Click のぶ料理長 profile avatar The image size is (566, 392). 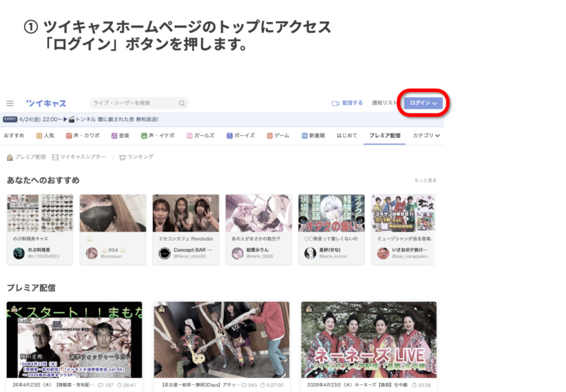(x=19, y=253)
